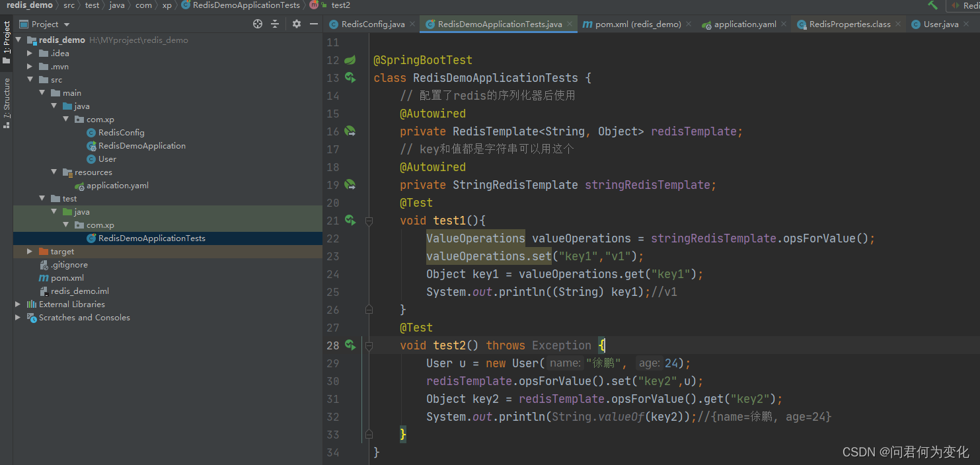Image resolution: width=980 pixels, height=465 pixels.
Task: Click the RedisConfig class icon in the tree
Action: pos(92,133)
